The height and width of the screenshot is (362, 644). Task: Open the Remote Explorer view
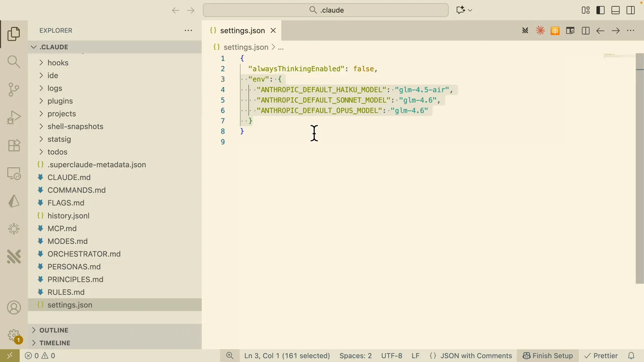coord(14,173)
